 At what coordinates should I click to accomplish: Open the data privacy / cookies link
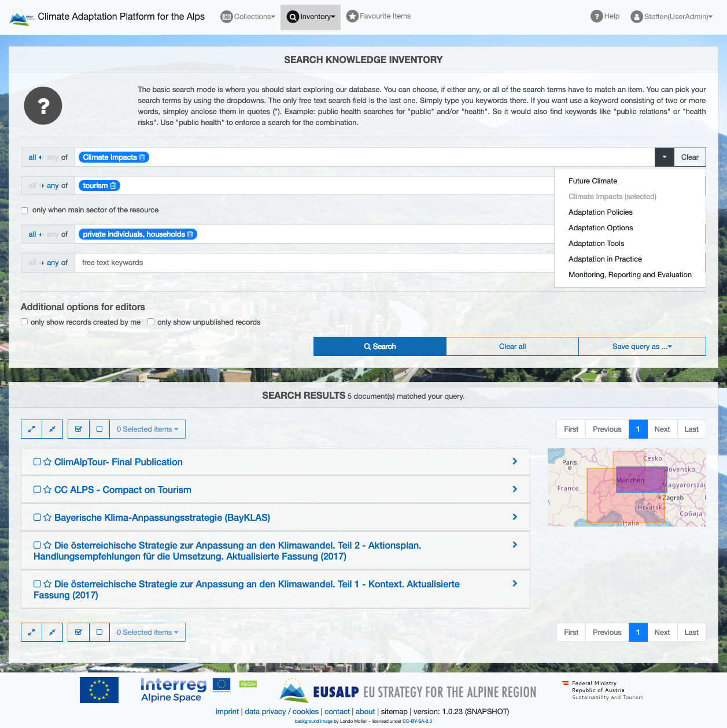tap(282, 711)
